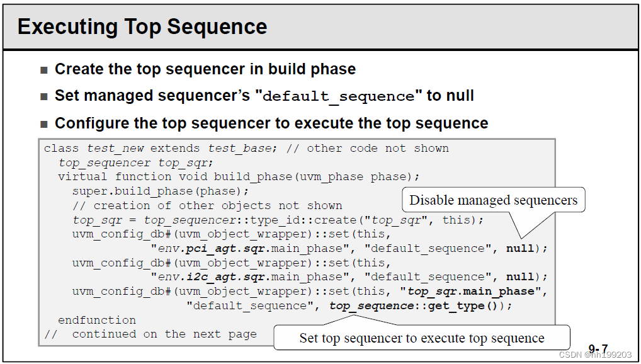Click the page number 9-7
The height and width of the screenshot is (364, 641).
point(598,348)
